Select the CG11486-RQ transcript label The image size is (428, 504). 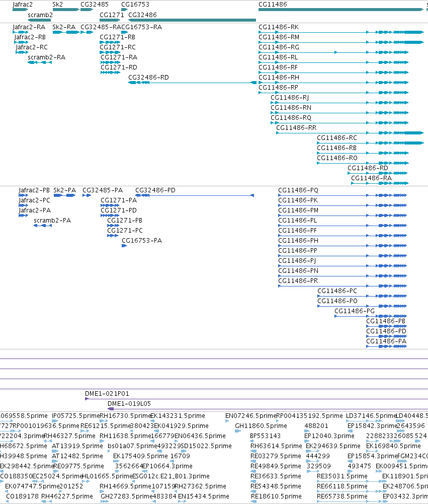click(291, 118)
